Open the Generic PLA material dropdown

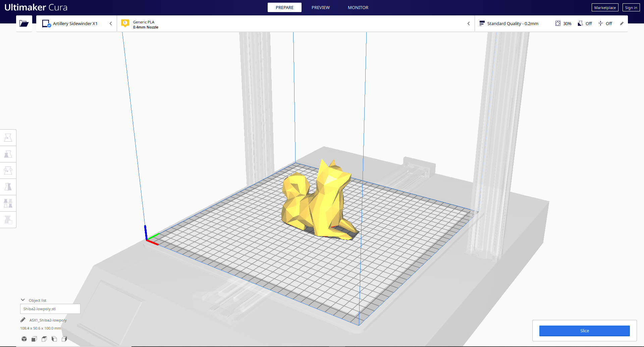coord(296,23)
